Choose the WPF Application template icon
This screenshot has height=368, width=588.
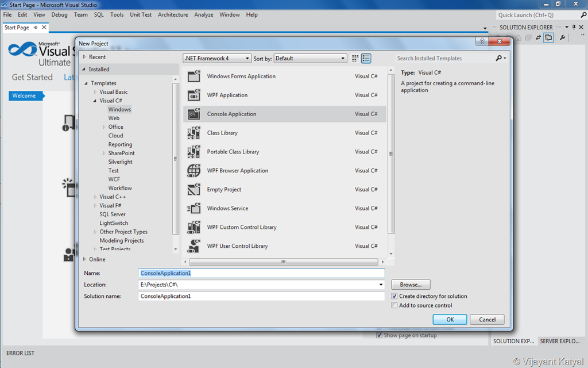coord(194,95)
